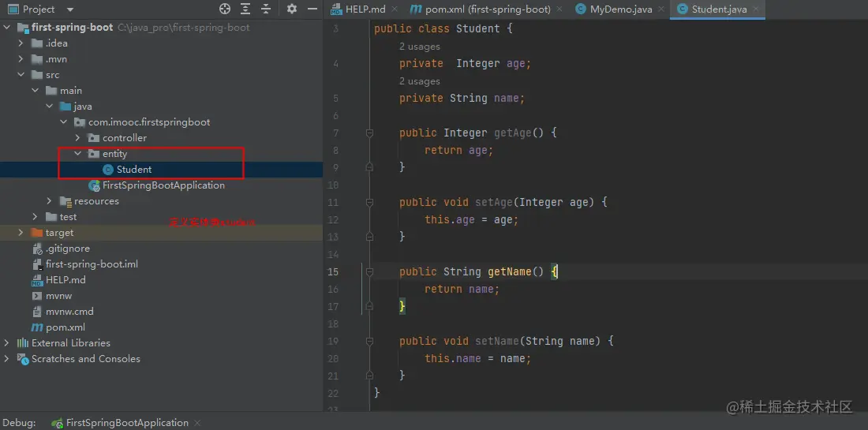
Task: Collapse the main folder
Action: (x=36, y=90)
